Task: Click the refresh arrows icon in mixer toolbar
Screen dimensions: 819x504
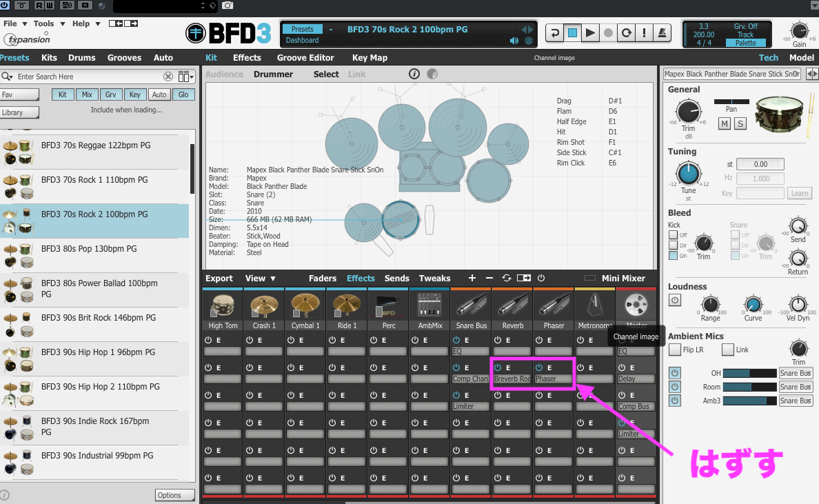Action: click(x=506, y=278)
